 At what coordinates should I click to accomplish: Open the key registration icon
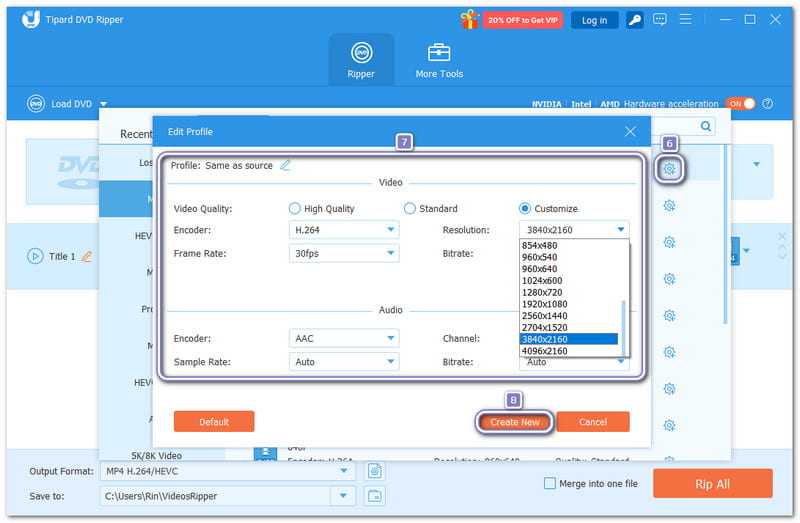pyautogui.click(x=635, y=20)
